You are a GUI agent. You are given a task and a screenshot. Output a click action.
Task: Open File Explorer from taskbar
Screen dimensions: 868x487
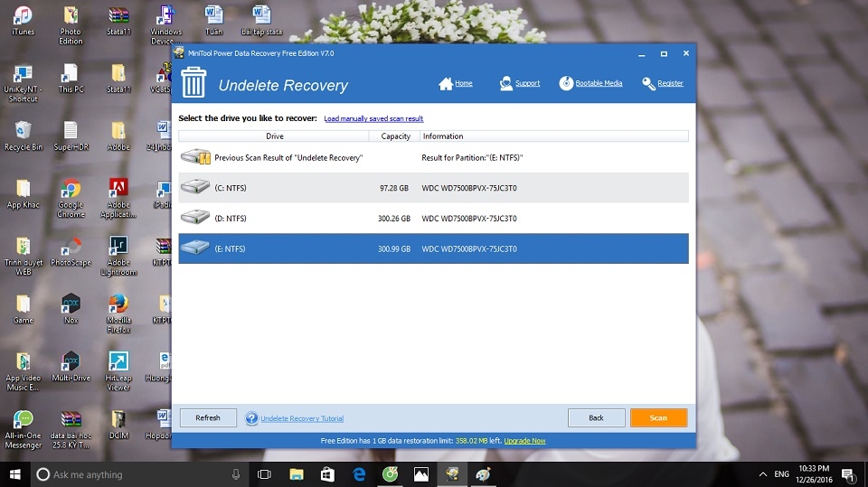[x=297, y=474]
